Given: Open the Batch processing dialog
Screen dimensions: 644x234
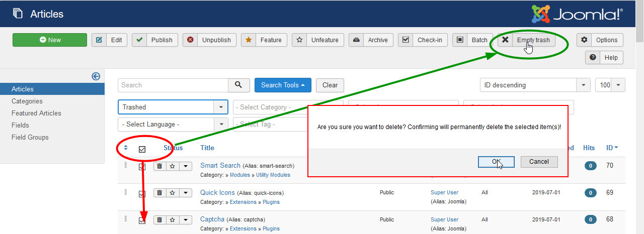Looking at the screenshot, I should pyautogui.click(x=472, y=40).
